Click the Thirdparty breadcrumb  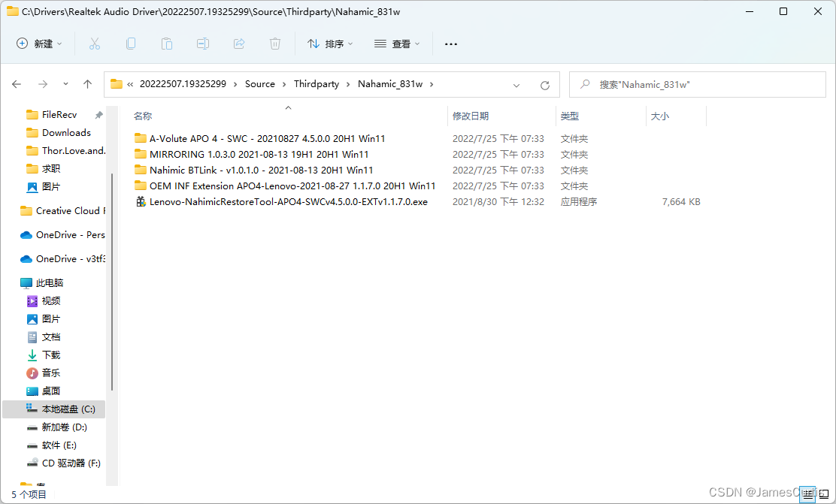click(x=317, y=83)
